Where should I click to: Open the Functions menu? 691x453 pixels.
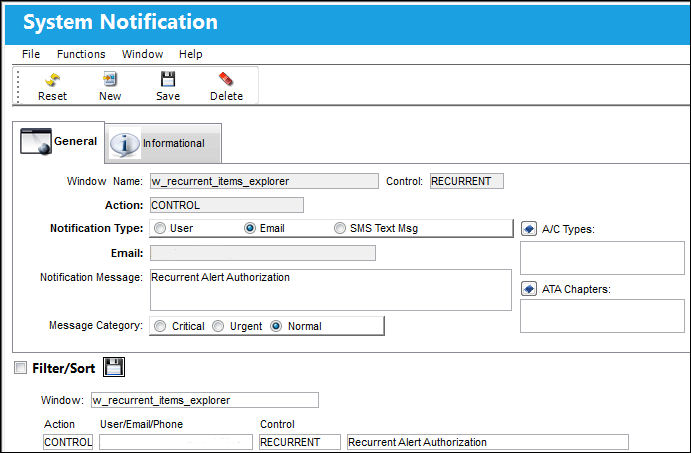tap(81, 54)
